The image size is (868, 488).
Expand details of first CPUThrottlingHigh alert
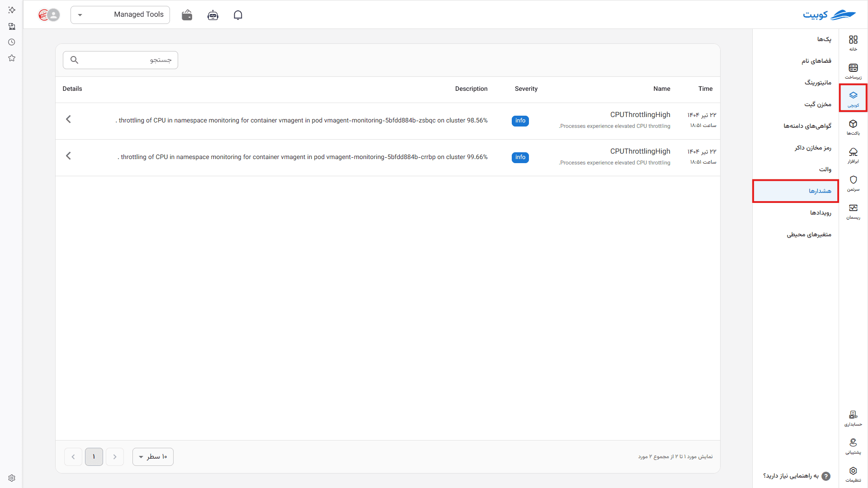[68, 119]
